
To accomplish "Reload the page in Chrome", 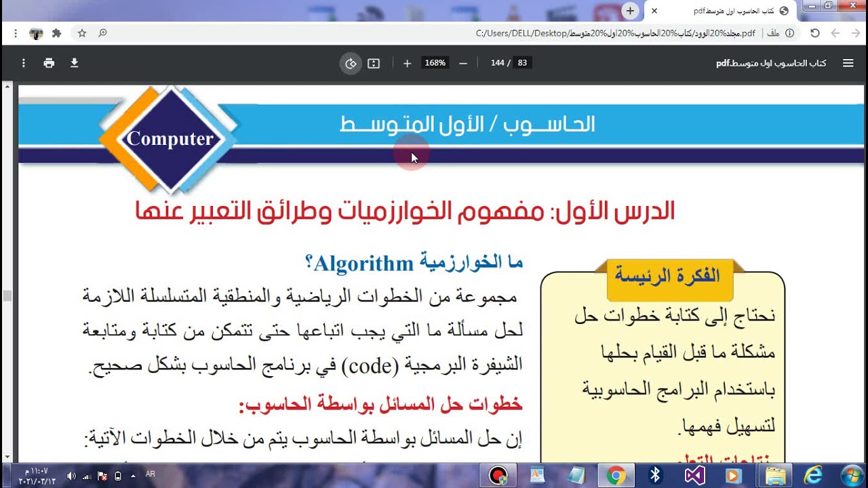I will tap(815, 33).
